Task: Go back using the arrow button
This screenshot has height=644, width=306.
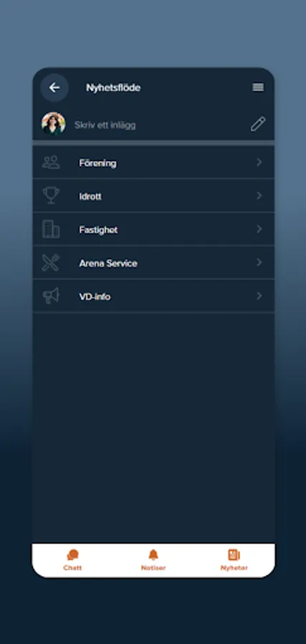Action: click(54, 87)
